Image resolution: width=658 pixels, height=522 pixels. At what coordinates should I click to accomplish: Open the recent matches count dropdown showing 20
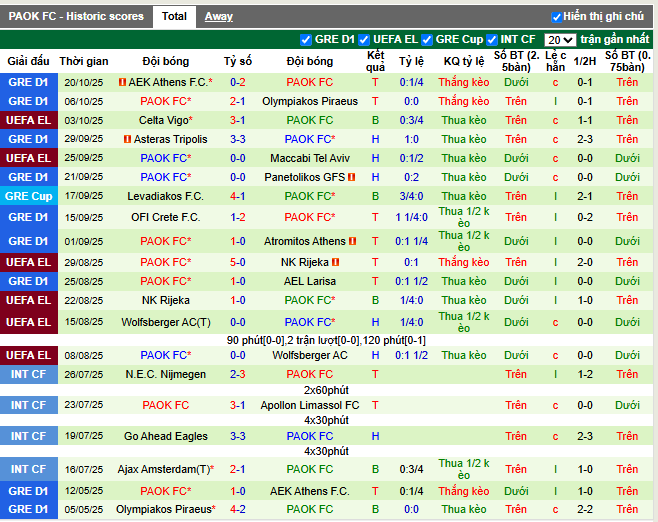pyautogui.click(x=560, y=40)
